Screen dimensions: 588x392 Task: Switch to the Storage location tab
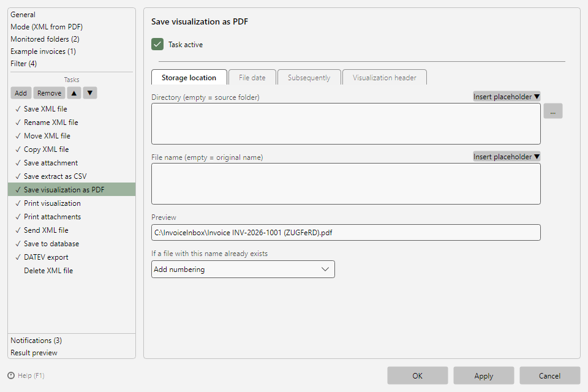pyautogui.click(x=189, y=78)
